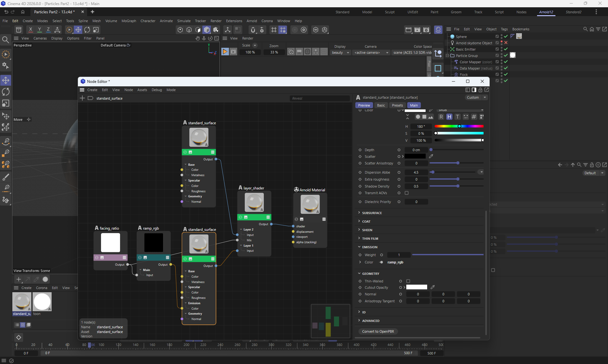This screenshot has width=608, height=364.
Task: Select the toon material thumbnail
Action: pos(42,301)
